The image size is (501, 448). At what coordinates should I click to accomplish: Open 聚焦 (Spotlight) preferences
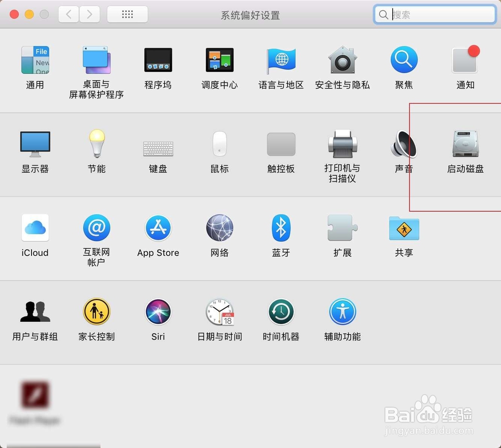point(403,60)
